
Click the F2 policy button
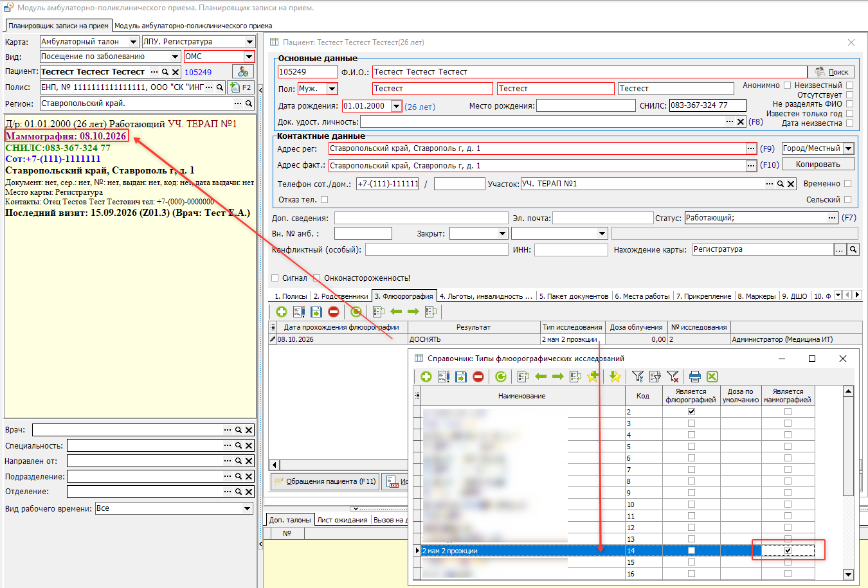pyautogui.click(x=241, y=87)
